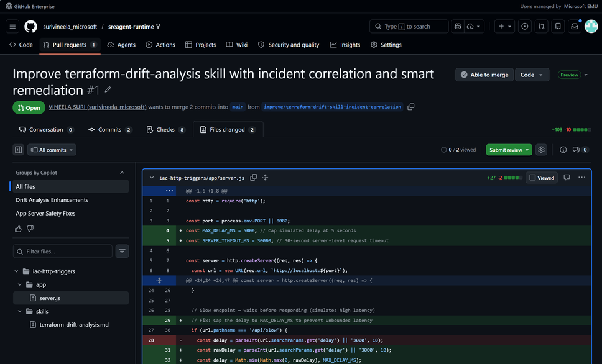
Task: Copy the server.js file path
Action: click(254, 178)
